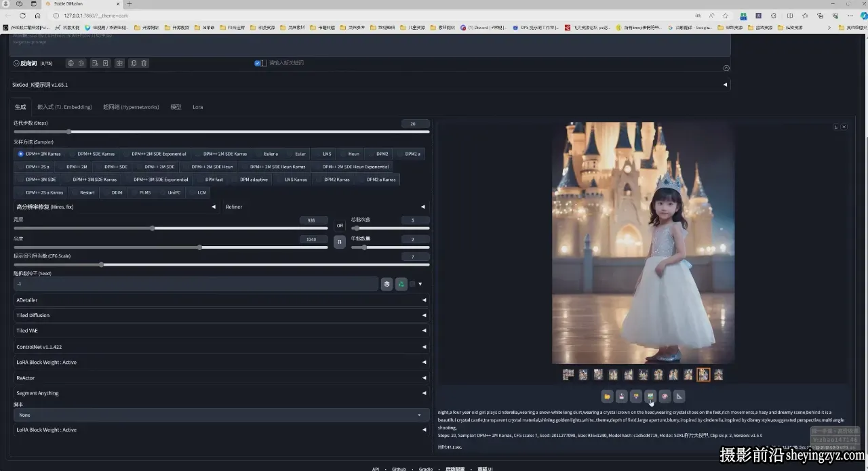Viewport: 868px width, 471px height.
Task: Expand the Tiled Diffusion panel
Action: click(x=221, y=315)
